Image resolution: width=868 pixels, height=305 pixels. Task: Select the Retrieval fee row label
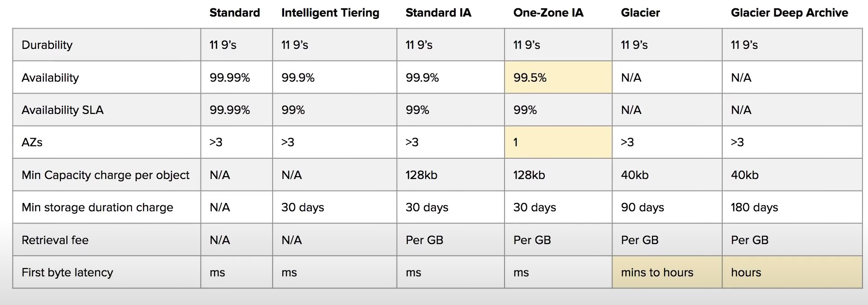tap(55, 240)
